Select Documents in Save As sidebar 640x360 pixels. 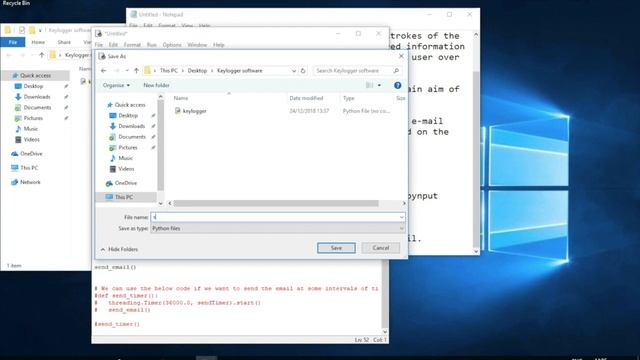pyautogui.click(x=132, y=137)
